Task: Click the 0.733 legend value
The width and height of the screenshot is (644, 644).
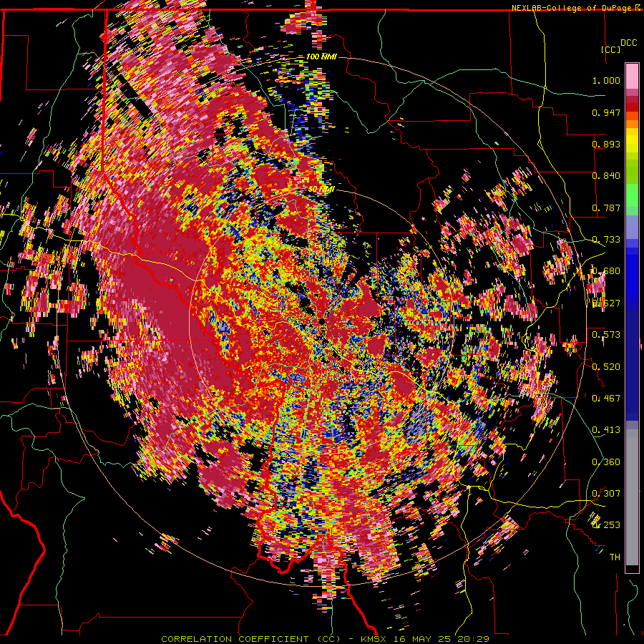Action: pyautogui.click(x=606, y=239)
